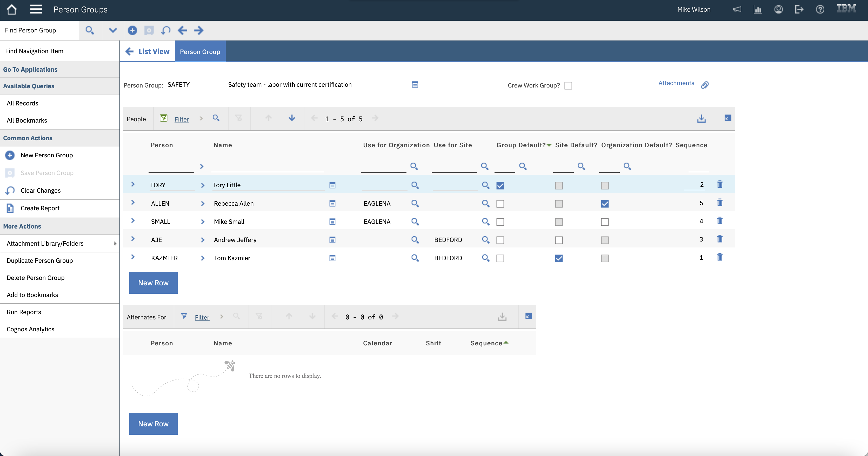Open the Attachments link
Screen dimensions: 868x456
(x=676, y=83)
